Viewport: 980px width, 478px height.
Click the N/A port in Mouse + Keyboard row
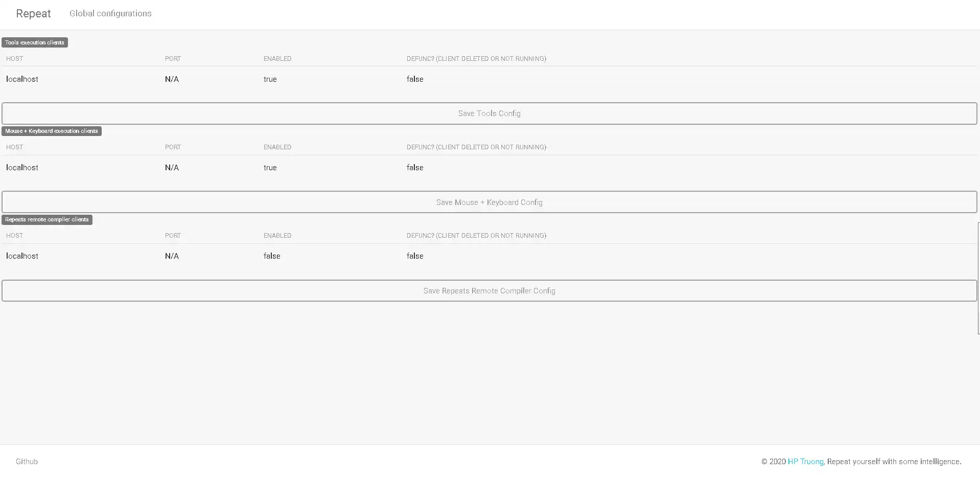[x=172, y=168]
